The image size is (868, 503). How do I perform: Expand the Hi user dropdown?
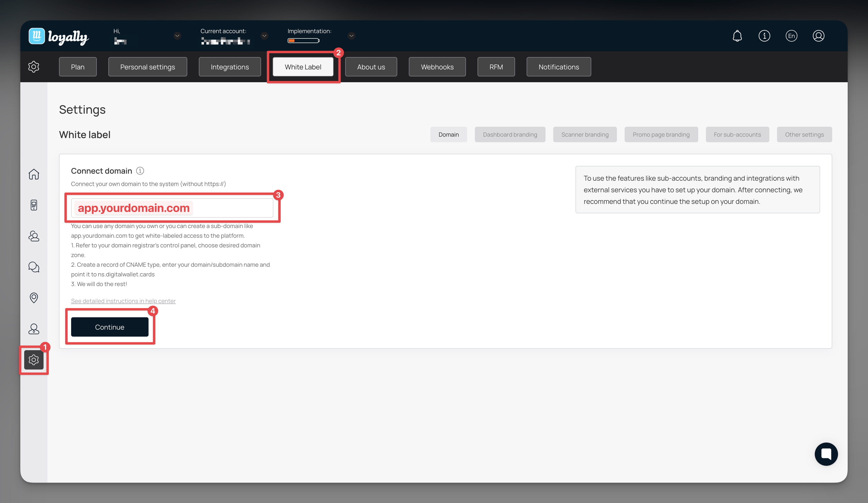[x=177, y=36]
